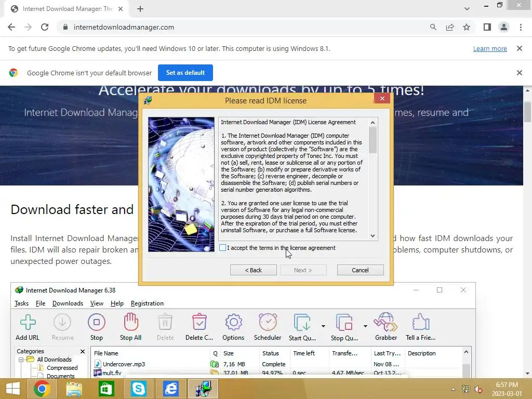Click the Set as default button
The image size is (532, 399).
point(185,73)
